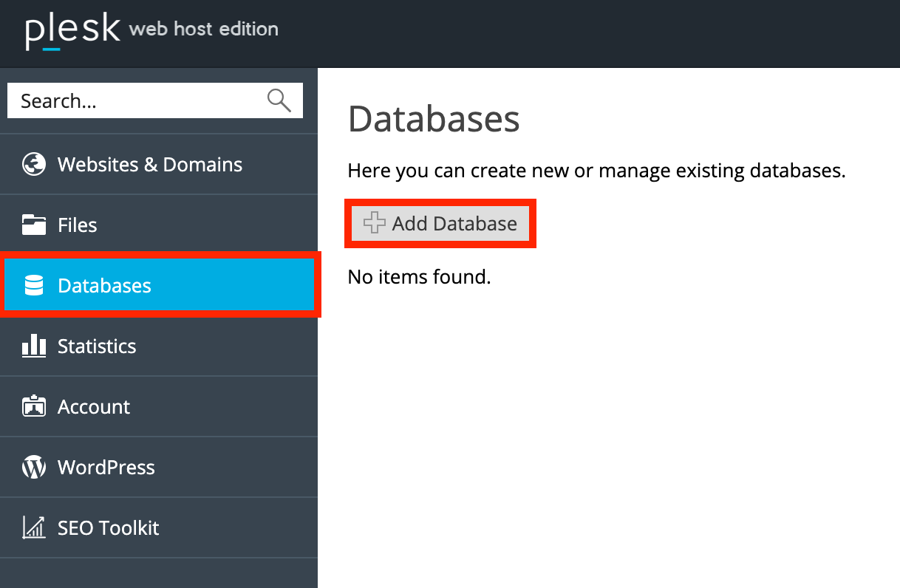
Task: Open the SEO Toolkit text label
Action: point(109,528)
